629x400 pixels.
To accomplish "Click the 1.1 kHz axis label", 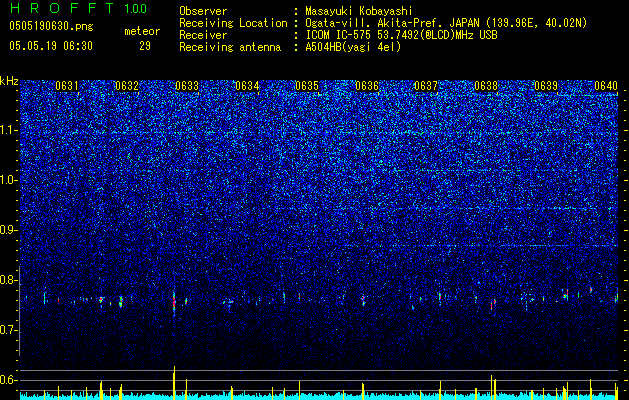I will [9, 130].
